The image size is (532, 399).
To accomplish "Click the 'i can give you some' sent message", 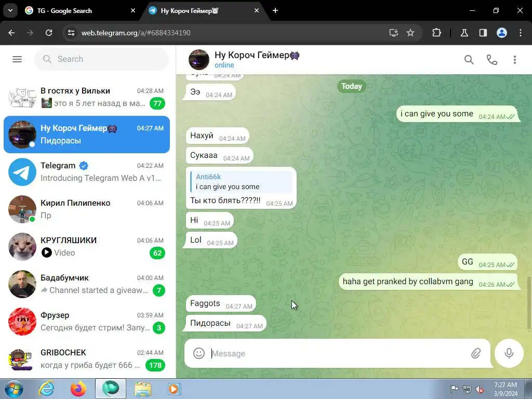I will [x=457, y=114].
